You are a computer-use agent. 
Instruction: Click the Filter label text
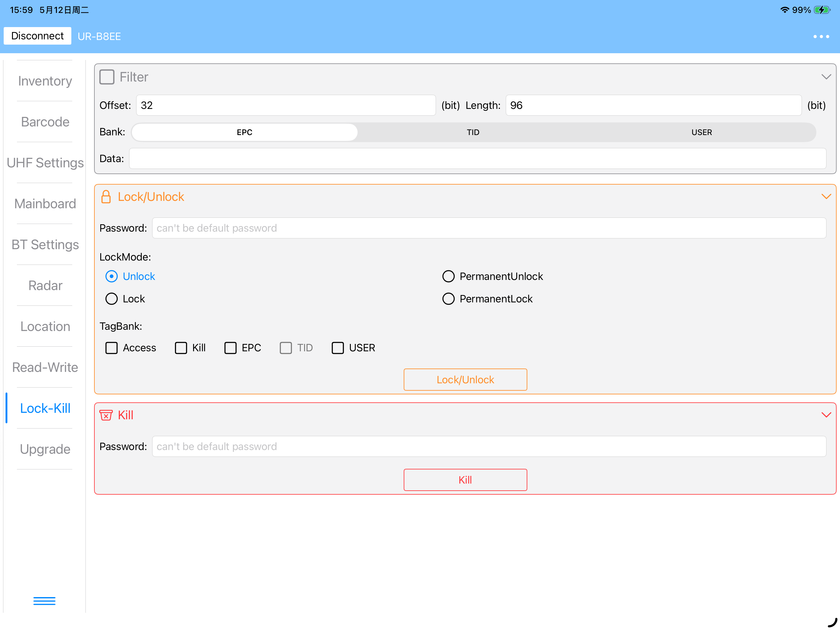pyautogui.click(x=134, y=77)
